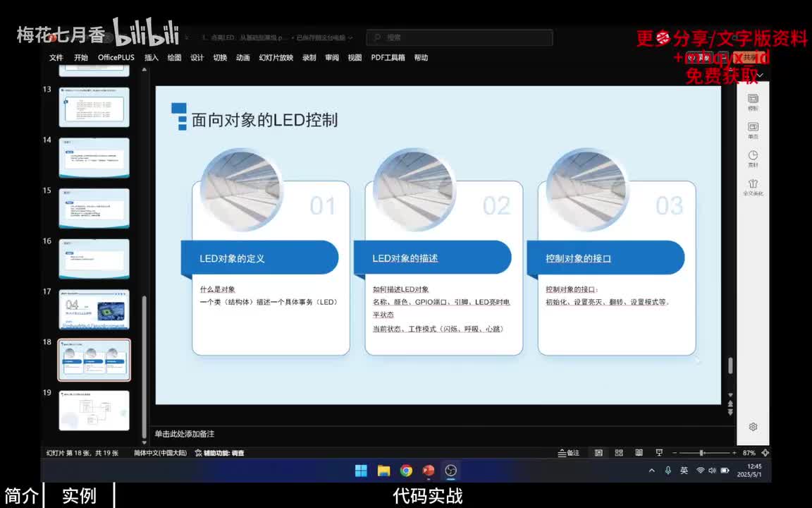The height and width of the screenshot is (508, 812).
Task: Switch to Normal view icon
Action: (598, 452)
